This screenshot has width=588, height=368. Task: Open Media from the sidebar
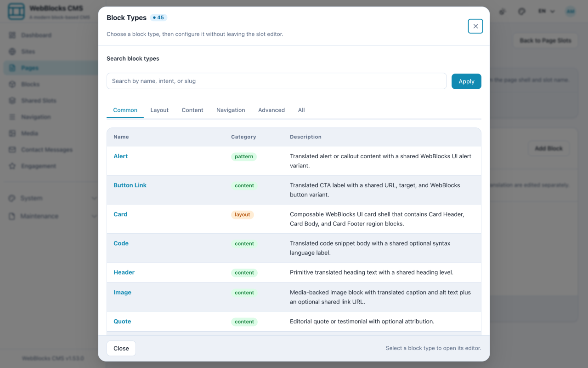click(x=29, y=133)
